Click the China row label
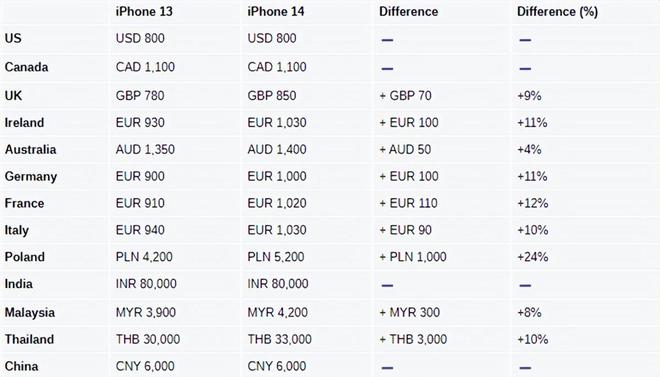The height and width of the screenshot is (377, 660). click(21, 366)
